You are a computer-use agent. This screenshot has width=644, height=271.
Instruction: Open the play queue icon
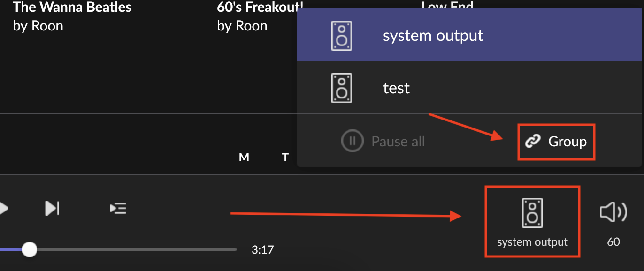point(117,208)
